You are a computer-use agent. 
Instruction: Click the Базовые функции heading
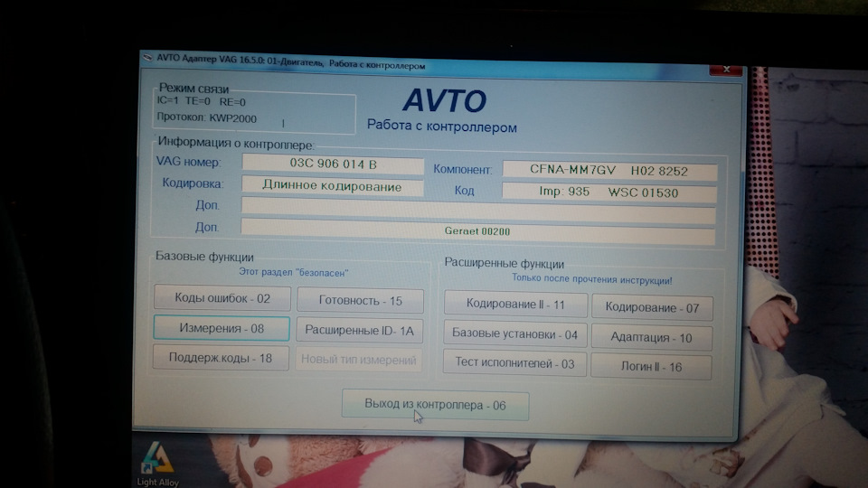tap(204, 257)
